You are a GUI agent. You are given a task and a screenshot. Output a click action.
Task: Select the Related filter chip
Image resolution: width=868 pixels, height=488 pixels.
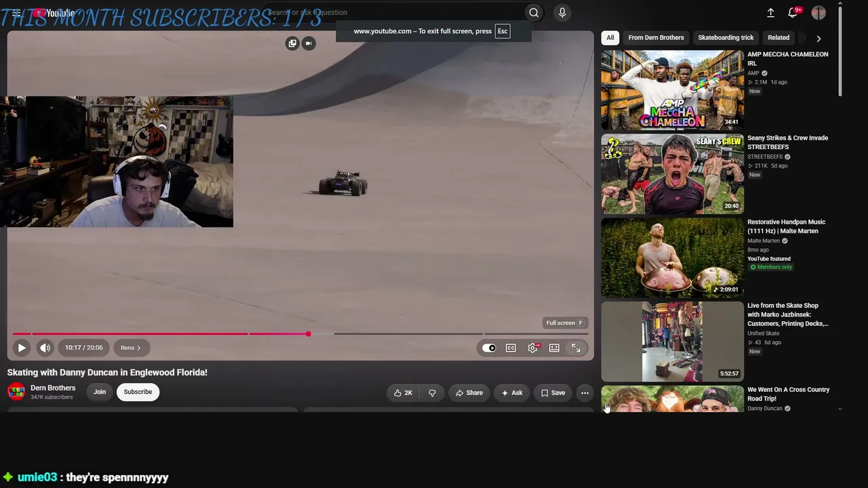coord(778,38)
